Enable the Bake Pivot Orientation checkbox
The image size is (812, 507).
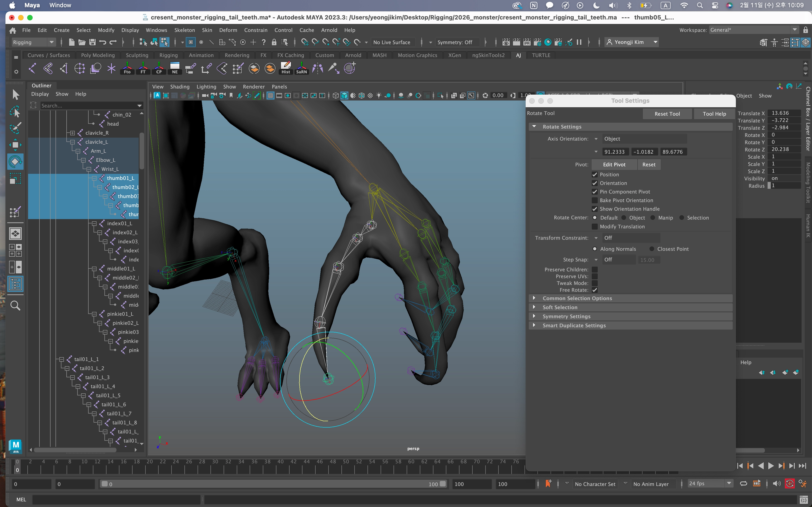pyautogui.click(x=594, y=200)
